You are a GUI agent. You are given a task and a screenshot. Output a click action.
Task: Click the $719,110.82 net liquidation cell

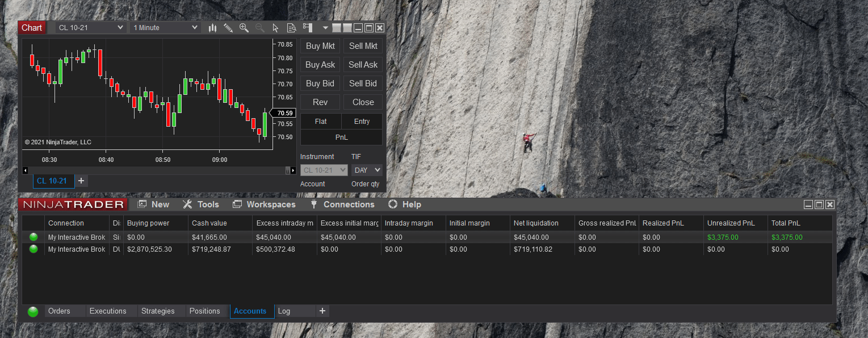pyautogui.click(x=542, y=249)
